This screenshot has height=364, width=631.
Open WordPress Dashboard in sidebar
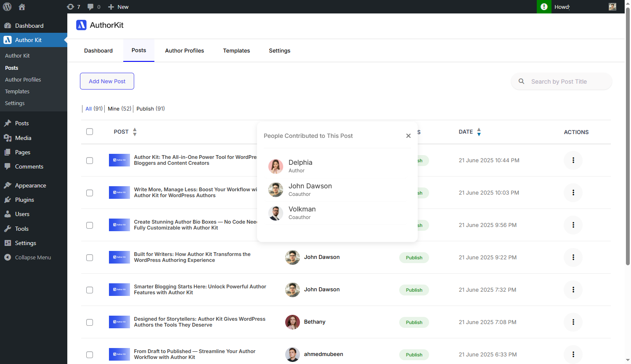[x=34, y=26]
